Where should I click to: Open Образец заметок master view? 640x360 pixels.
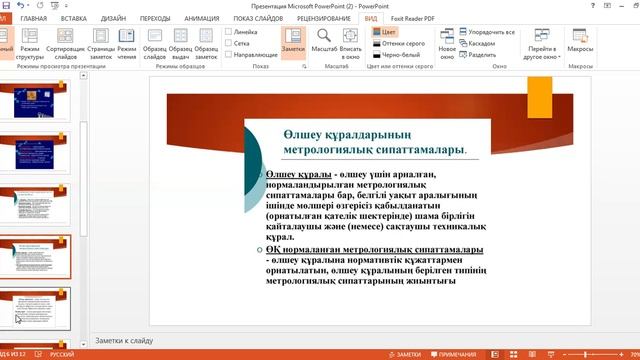click(x=206, y=44)
